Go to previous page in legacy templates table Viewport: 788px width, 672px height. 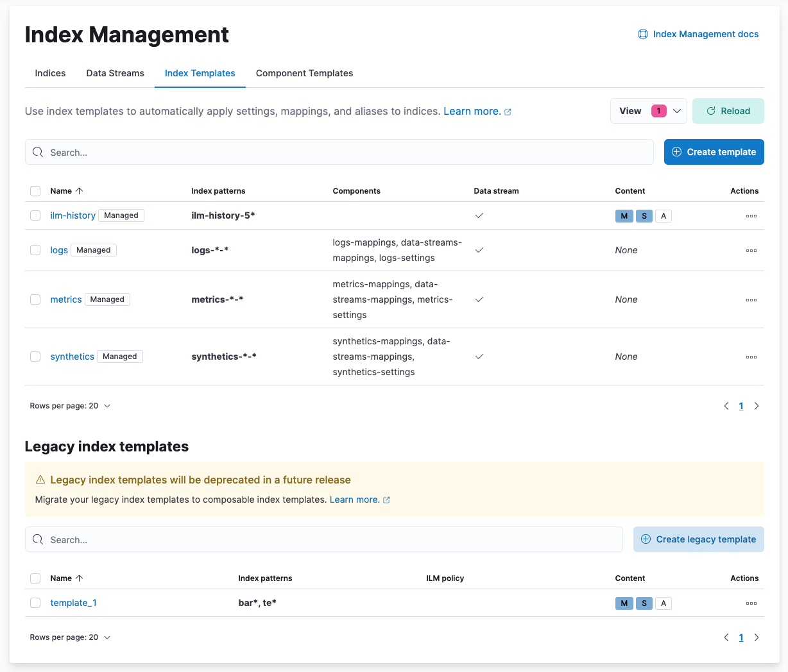tap(726, 637)
